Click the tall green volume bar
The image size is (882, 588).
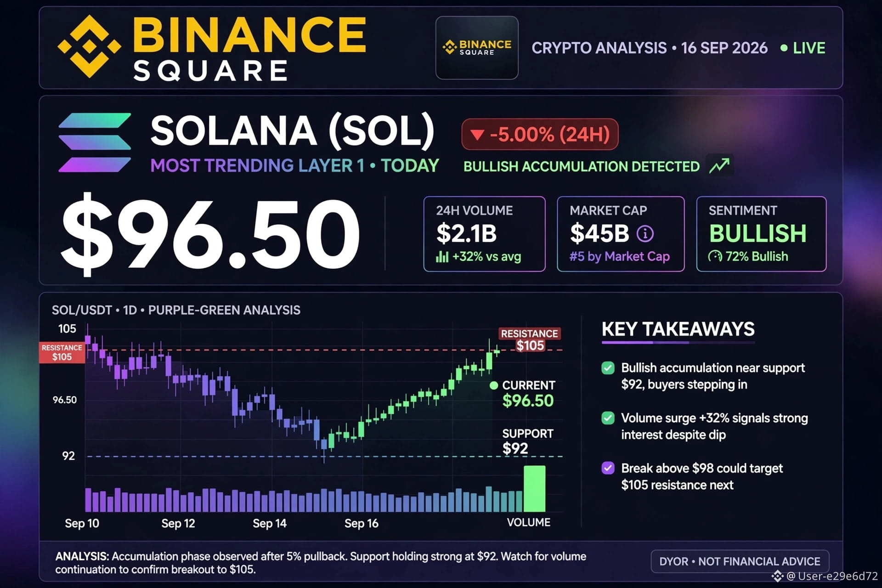click(534, 489)
